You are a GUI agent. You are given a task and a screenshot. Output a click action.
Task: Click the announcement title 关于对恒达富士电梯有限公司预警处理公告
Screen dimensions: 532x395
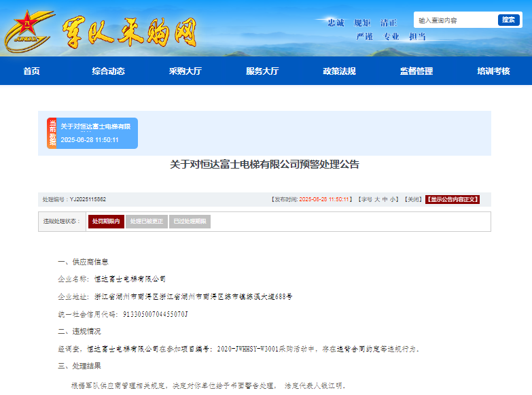(x=265, y=165)
